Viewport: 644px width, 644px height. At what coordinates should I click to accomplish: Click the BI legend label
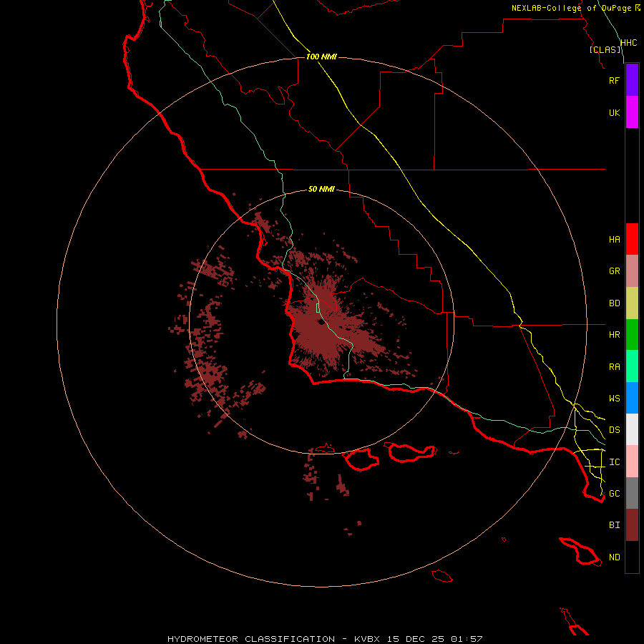614,525
